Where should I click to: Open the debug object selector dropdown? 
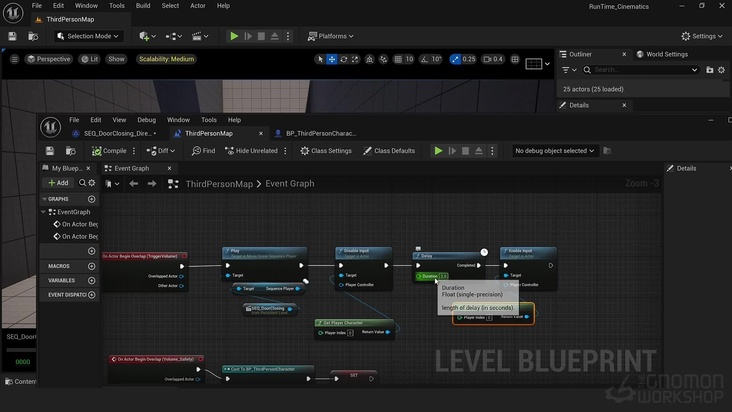point(554,151)
